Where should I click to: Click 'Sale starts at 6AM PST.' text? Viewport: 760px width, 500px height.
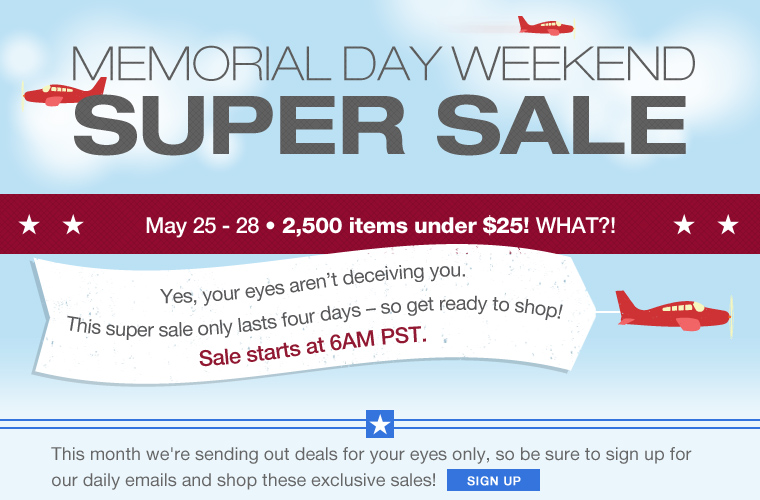click(313, 347)
